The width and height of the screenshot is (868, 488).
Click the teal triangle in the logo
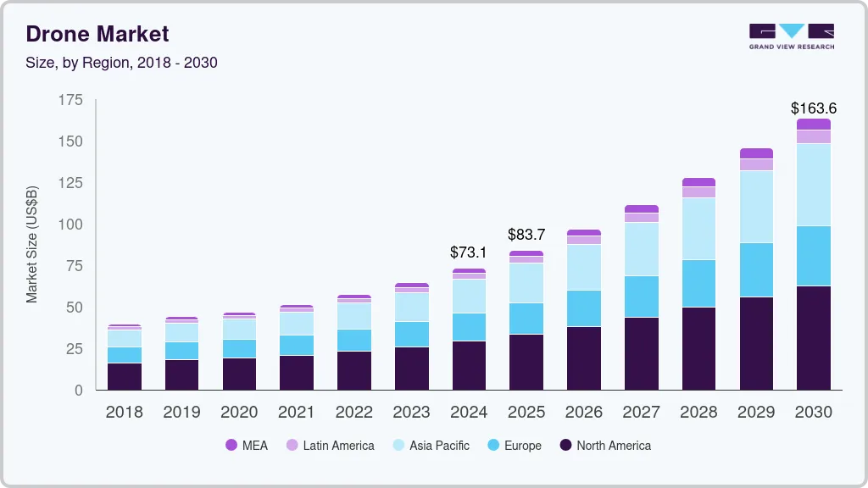790,32
